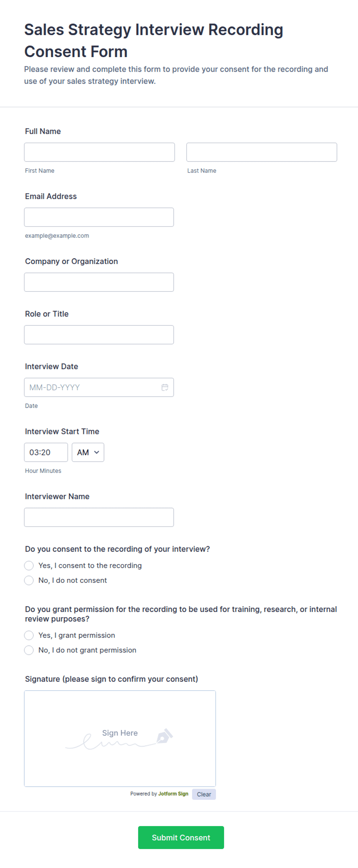Focus the Last Name field

coord(262,152)
